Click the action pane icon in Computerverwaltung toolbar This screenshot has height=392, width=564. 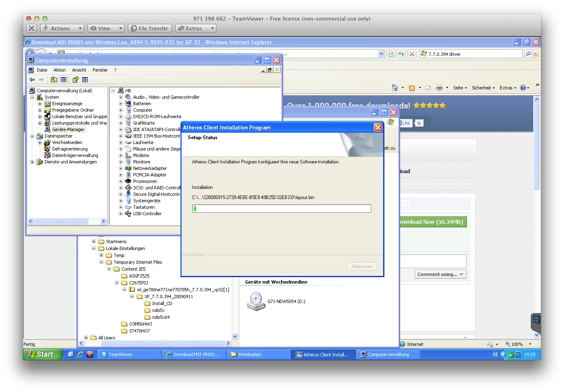tap(85, 80)
